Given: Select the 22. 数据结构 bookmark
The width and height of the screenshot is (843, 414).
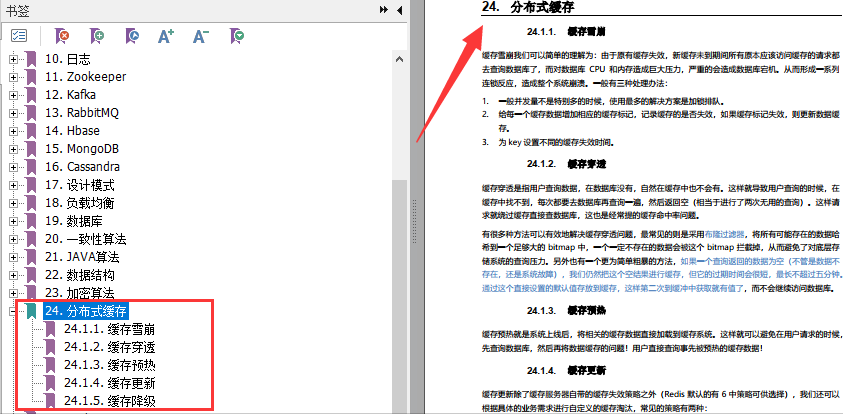Looking at the screenshot, I should point(80,275).
